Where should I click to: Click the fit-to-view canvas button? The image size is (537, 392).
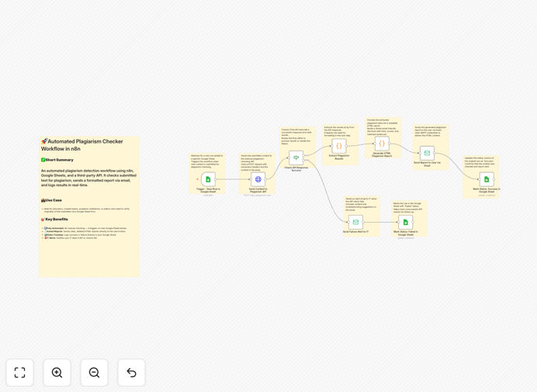(20, 373)
